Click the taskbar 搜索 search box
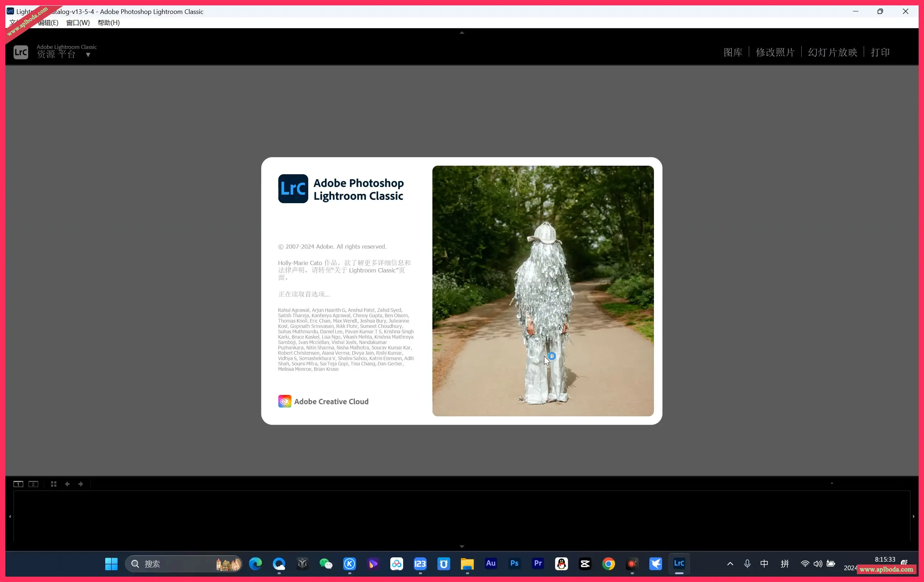 coord(184,564)
